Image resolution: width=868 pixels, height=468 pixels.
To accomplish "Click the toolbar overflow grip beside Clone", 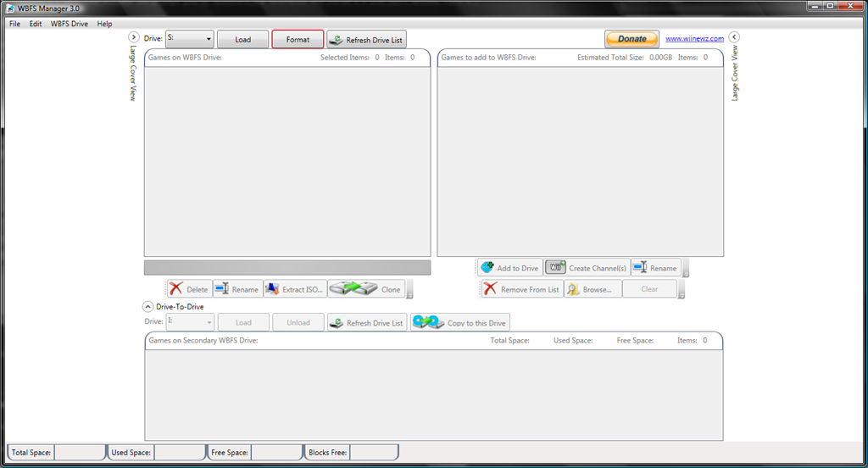I will point(409,289).
